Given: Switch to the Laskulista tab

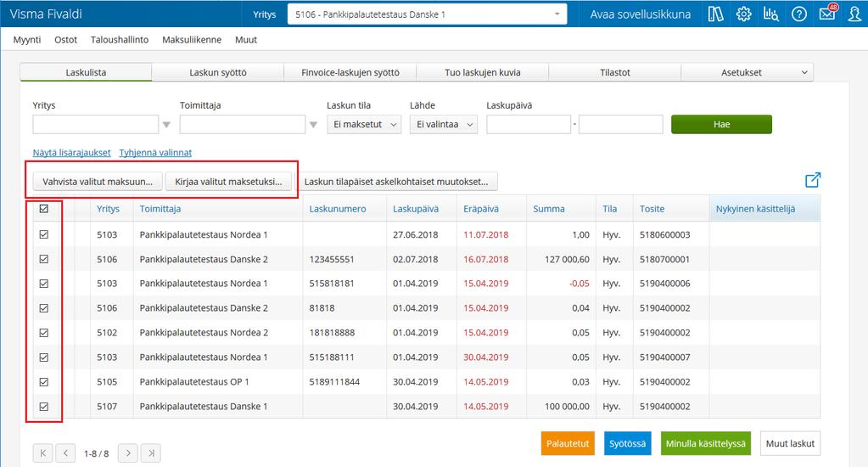Looking at the screenshot, I should 86,72.
